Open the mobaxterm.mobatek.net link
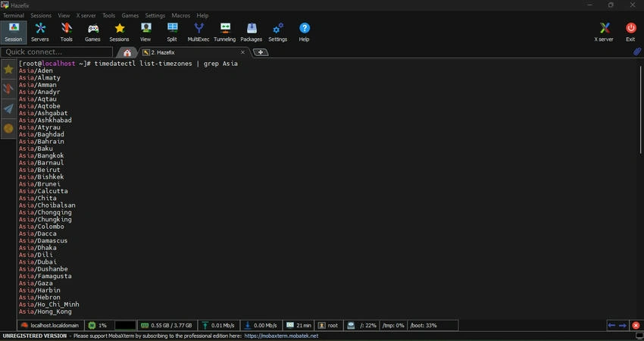 (281, 336)
